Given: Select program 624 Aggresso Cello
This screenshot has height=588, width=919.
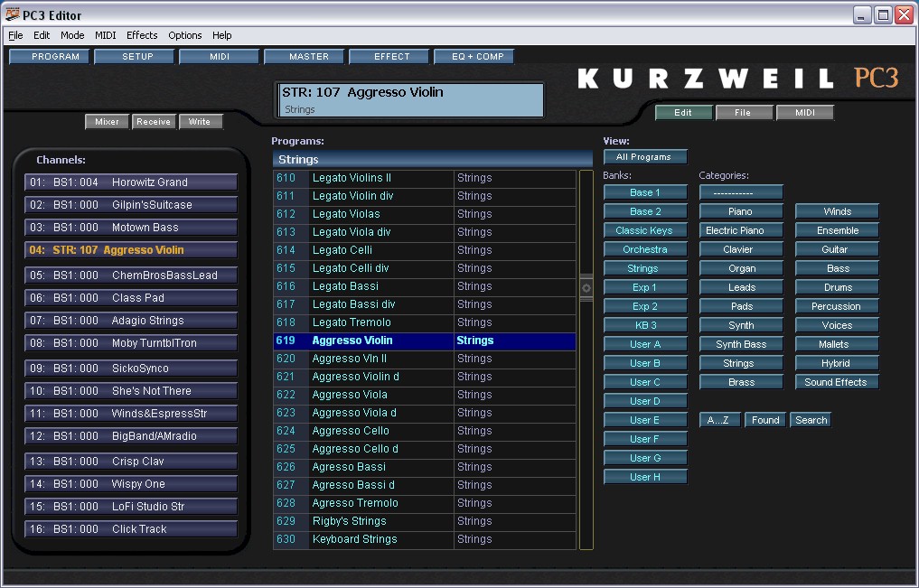Looking at the screenshot, I should [x=425, y=431].
